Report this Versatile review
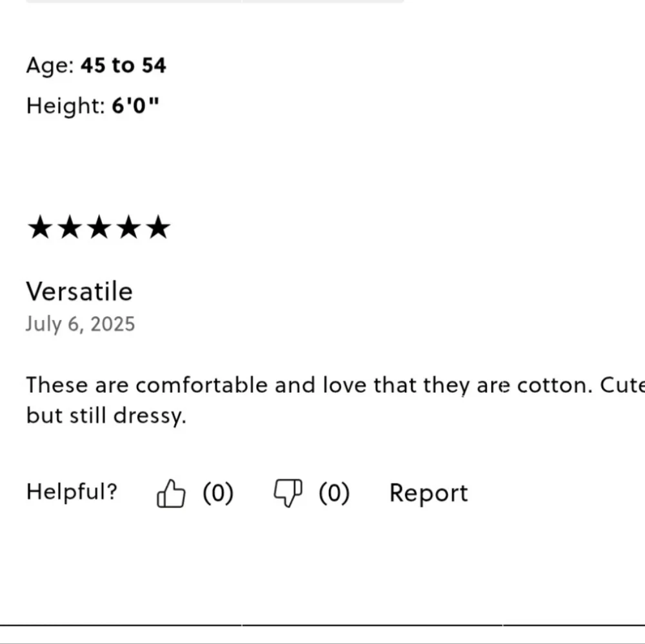Screen dimensions: 645x644 pyautogui.click(x=429, y=493)
